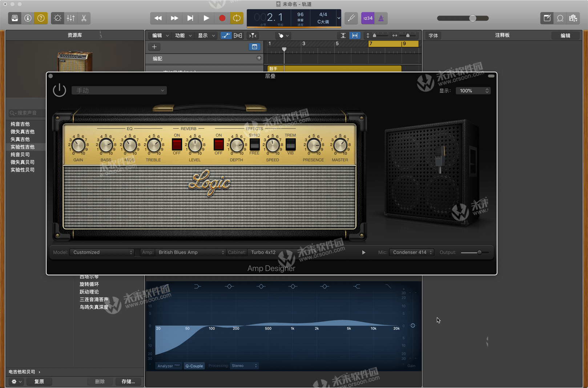Toggle the metronome click icon

[x=381, y=18]
